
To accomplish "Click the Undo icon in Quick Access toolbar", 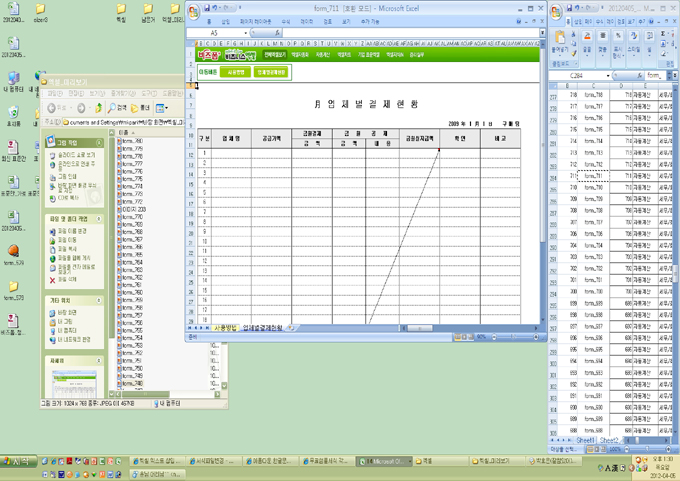I will point(215,7).
